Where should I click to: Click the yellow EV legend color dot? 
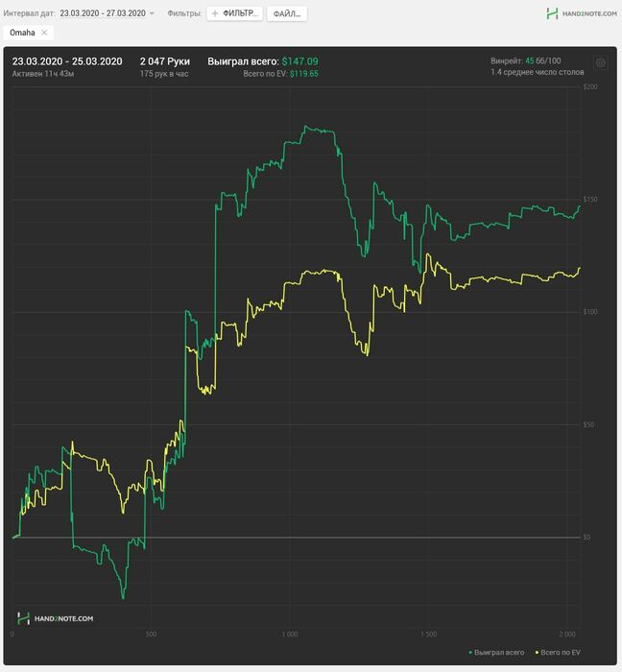pos(537,653)
